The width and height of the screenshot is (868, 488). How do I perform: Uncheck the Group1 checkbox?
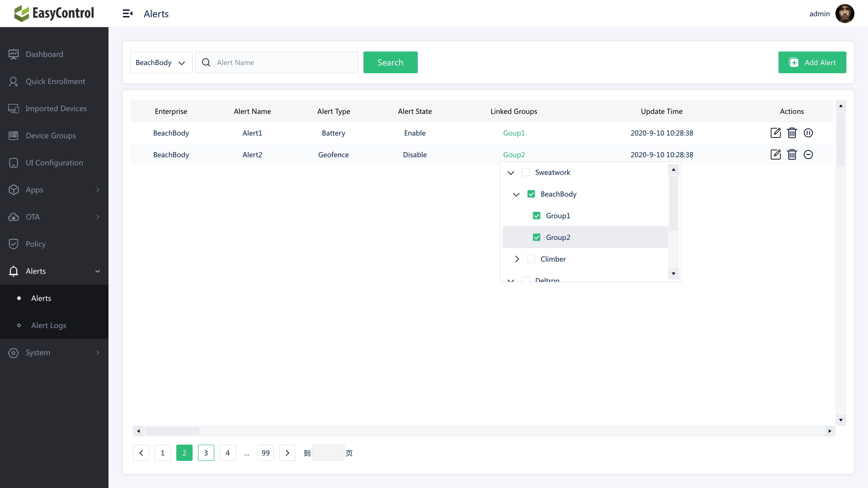click(x=536, y=216)
